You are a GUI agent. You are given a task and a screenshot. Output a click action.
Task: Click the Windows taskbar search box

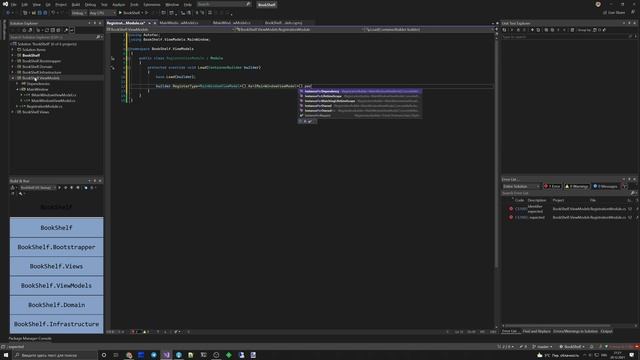click(55, 355)
